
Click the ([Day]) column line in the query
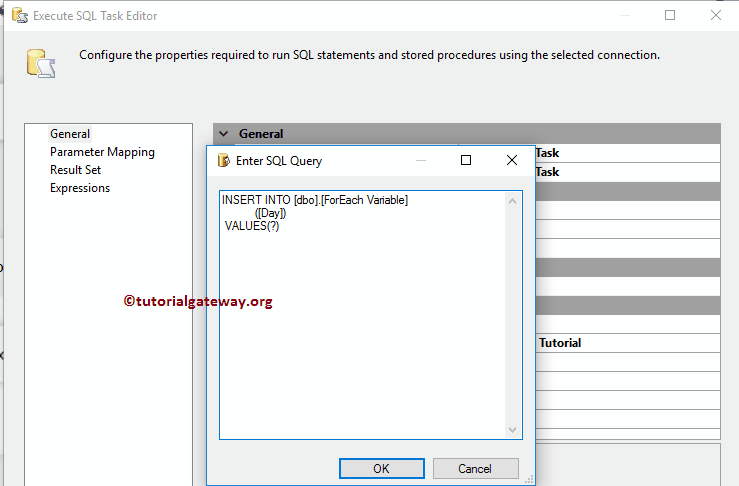(271, 213)
